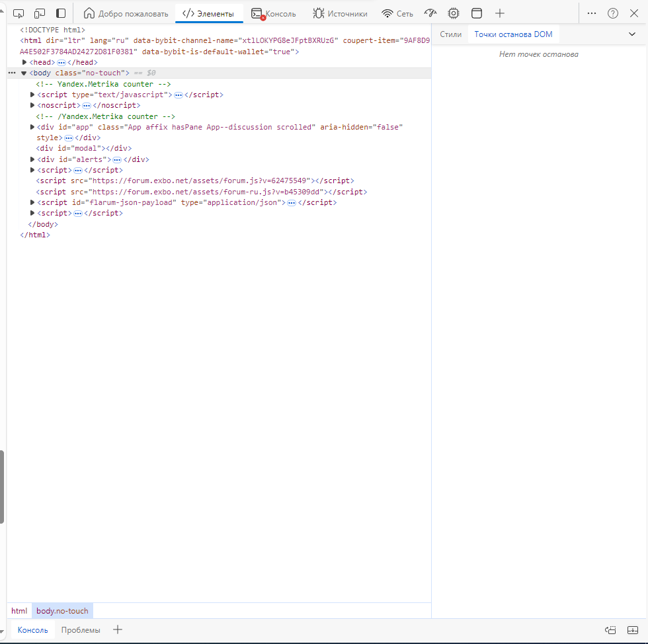Image resolution: width=648 pixels, height=644 pixels.
Task: Expand the head element node
Action: pos(24,62)
